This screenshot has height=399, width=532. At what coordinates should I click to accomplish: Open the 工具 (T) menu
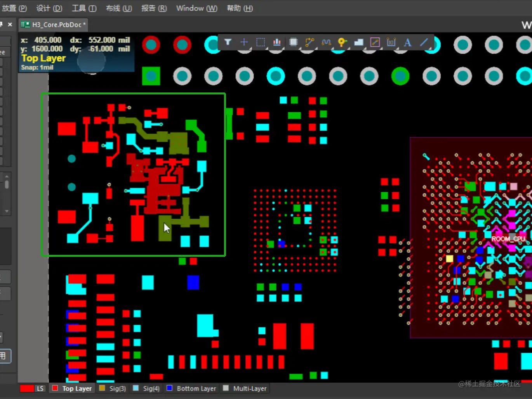coord(84,8)
